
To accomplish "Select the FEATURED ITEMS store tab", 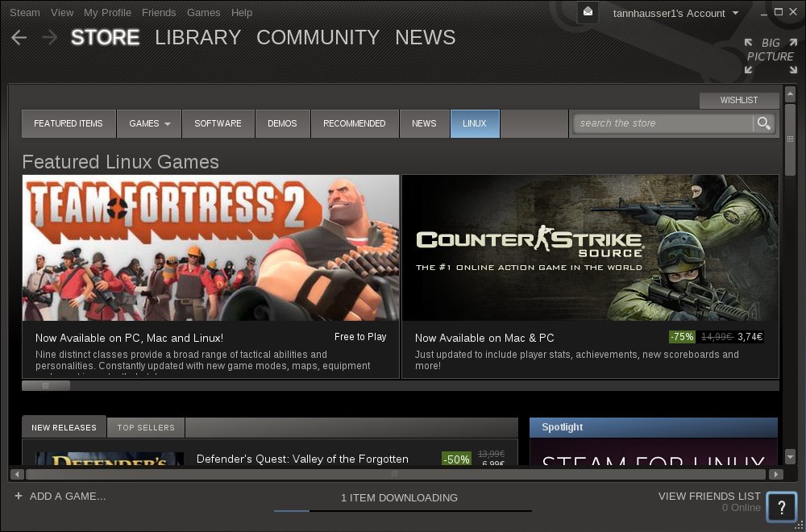I will click(69, 123).
